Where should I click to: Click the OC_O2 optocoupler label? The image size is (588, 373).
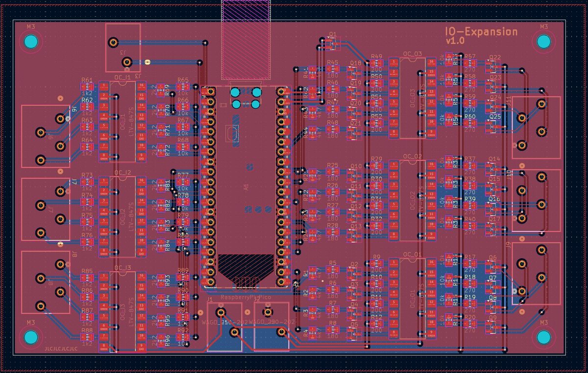(x=412, y=156)
